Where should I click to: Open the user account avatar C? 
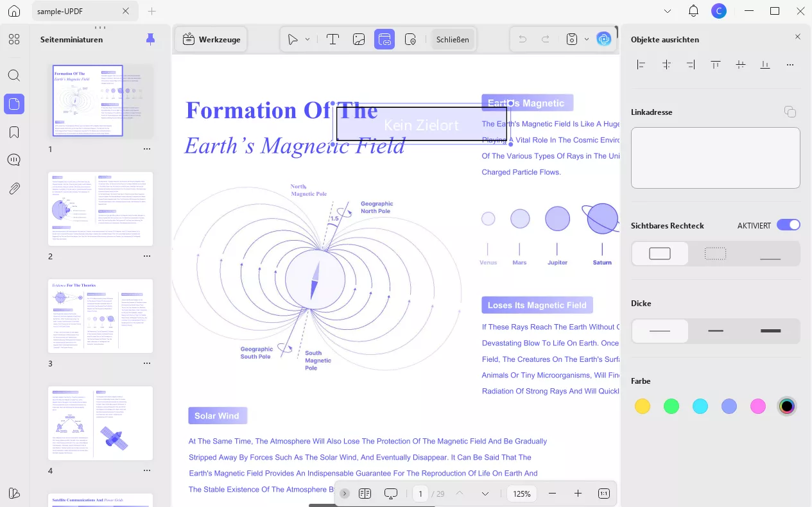point(718,11)
